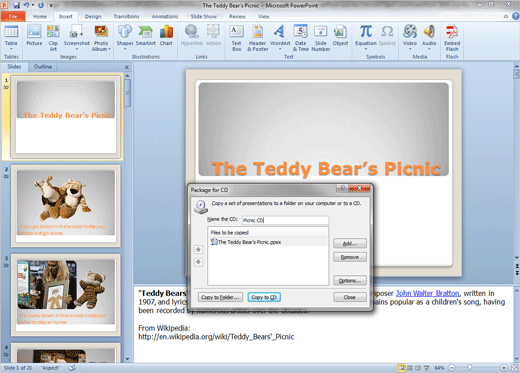Image resolution: width=520 pixels, height=373 pixels.
Task: Select slide 3 thumbnail
Action: click(x=66, y=295)
